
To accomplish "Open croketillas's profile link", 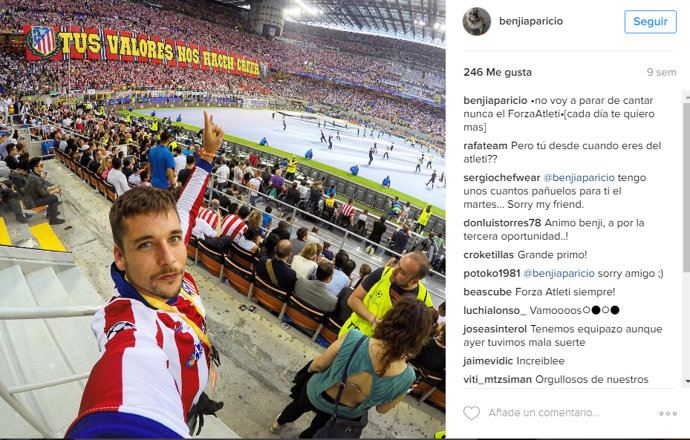I will (x=488, y=255).
